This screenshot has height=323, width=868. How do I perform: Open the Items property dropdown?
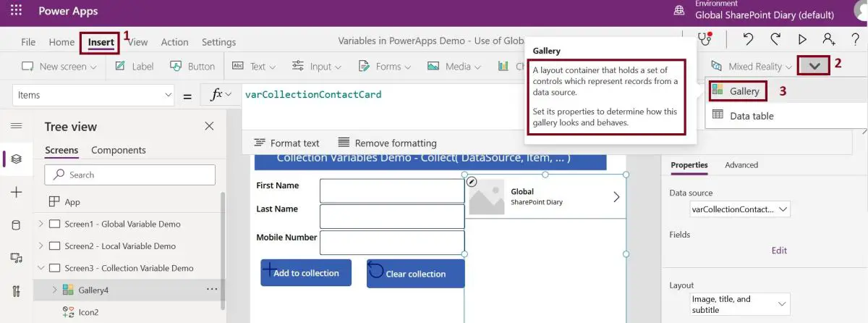click(168, 95)
